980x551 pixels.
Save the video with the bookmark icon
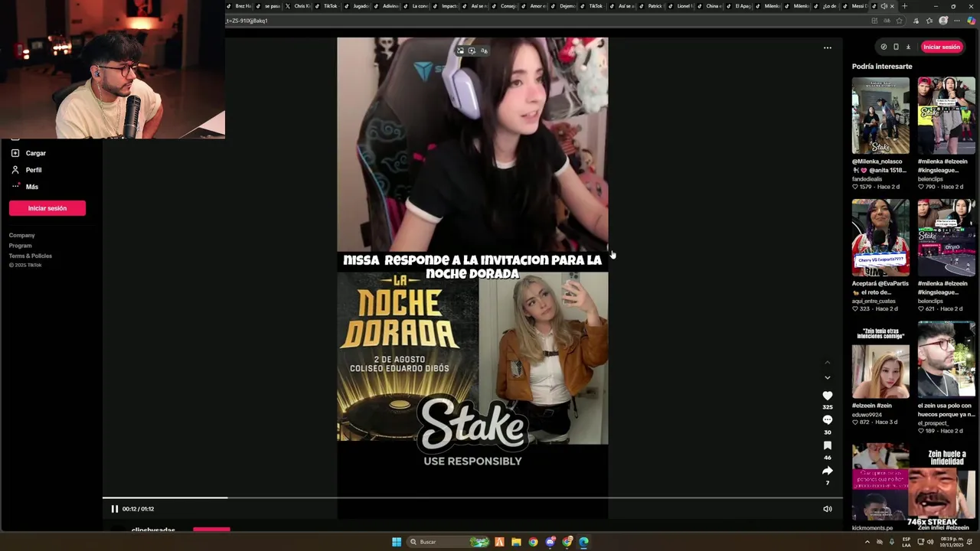click(x=827, y=445)
